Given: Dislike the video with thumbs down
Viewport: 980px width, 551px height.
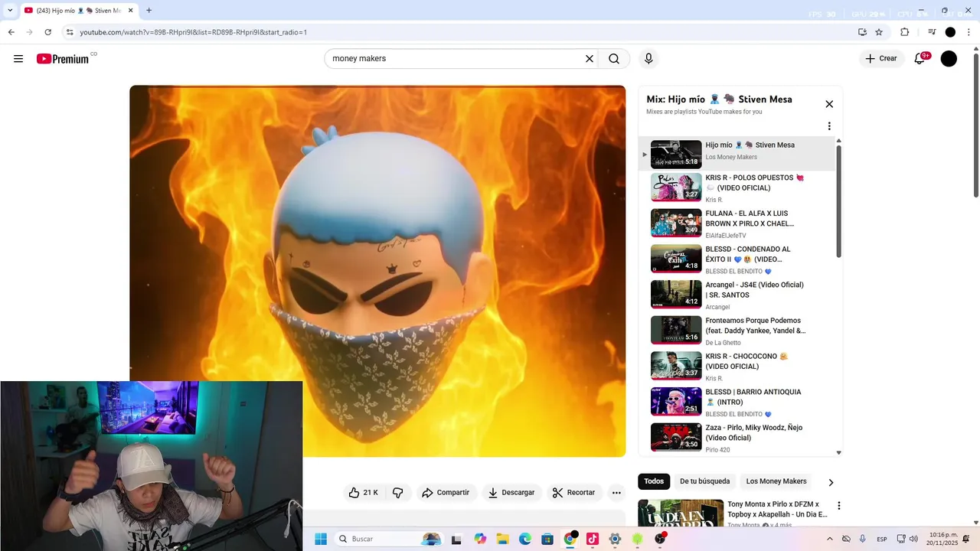Looking at the screenshot, I should (397, 493).
